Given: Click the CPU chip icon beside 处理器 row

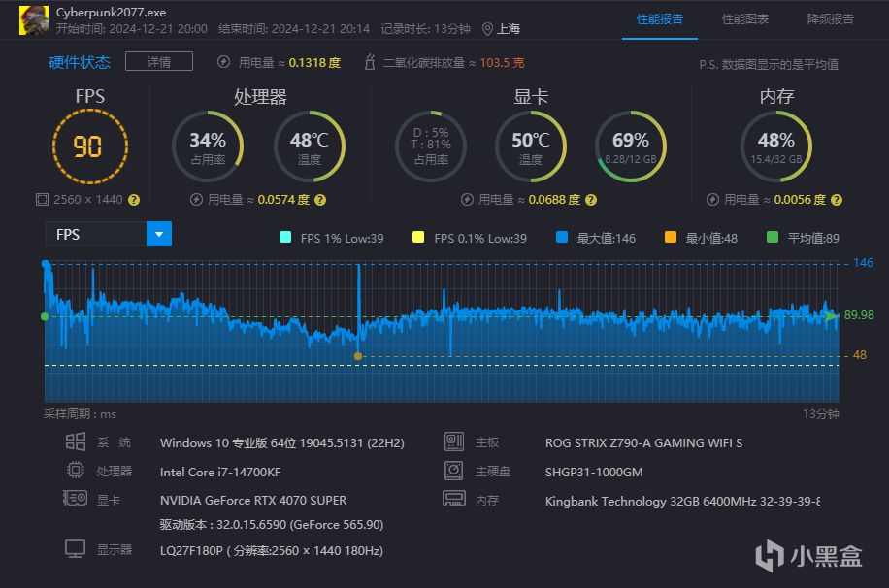Looking at the screenshot, I should pos(76,470).
